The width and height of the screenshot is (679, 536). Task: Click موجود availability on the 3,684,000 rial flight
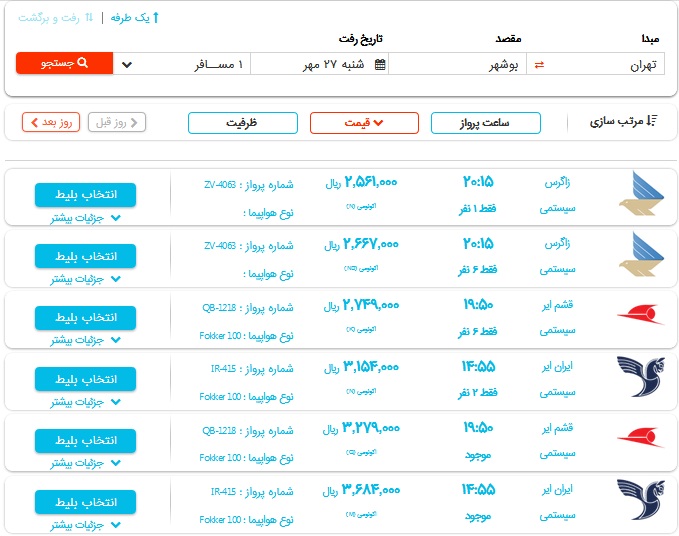tap(478, 517)
